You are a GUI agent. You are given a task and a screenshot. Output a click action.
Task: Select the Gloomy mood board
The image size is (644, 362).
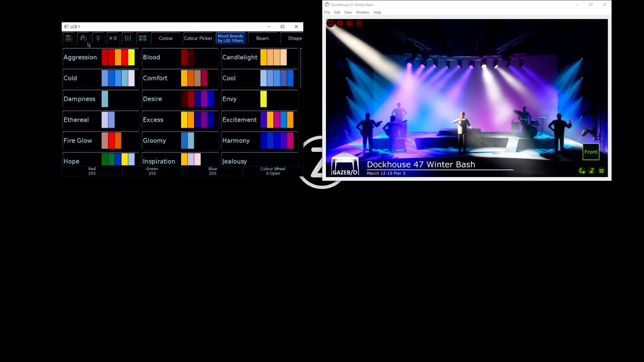click(x=180, y=141)
